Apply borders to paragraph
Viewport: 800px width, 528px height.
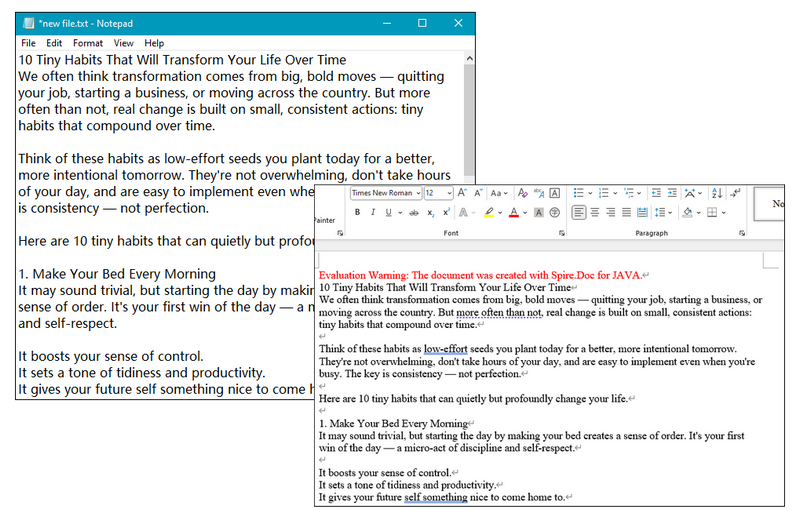point(712,212)
